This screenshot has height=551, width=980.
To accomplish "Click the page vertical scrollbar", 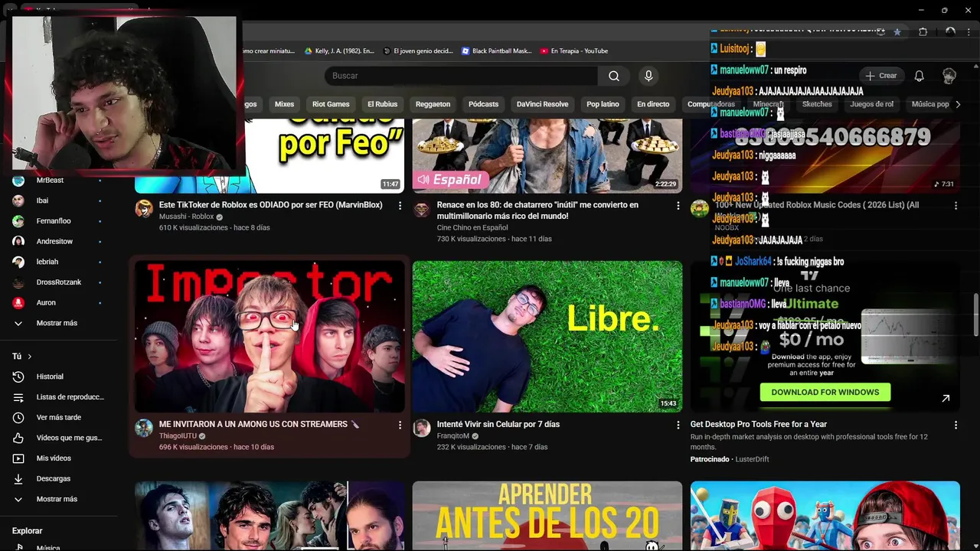I will click(975, 314).
